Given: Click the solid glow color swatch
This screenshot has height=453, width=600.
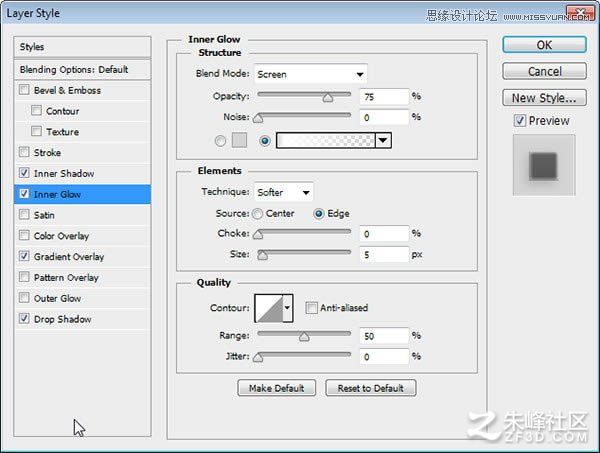Looking at the screenshot, I should tap(240, 140).
